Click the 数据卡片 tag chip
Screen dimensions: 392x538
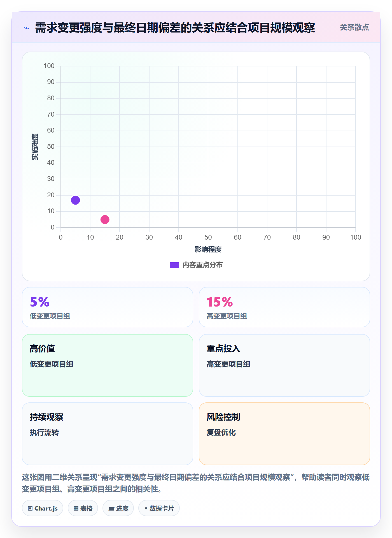point(159,508)
